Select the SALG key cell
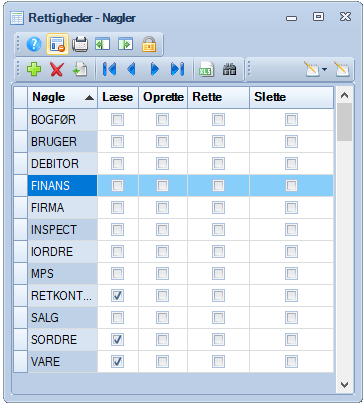 point(62,317)
